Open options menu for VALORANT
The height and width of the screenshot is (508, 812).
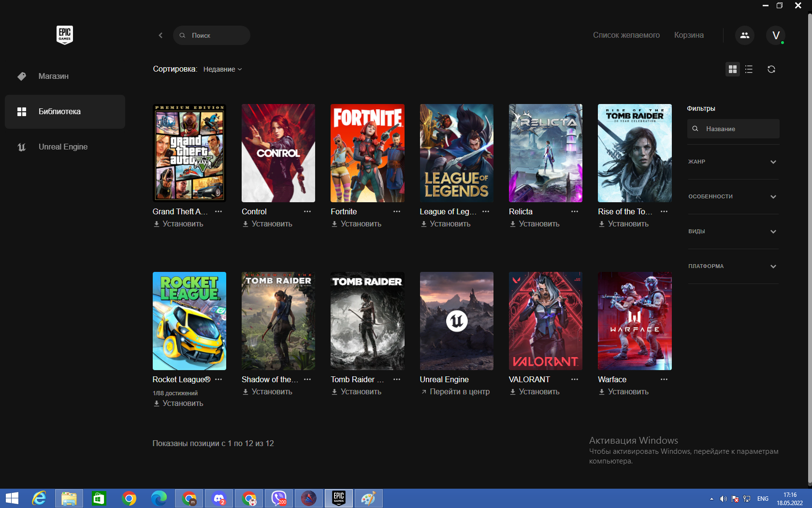tap(575, 379)
